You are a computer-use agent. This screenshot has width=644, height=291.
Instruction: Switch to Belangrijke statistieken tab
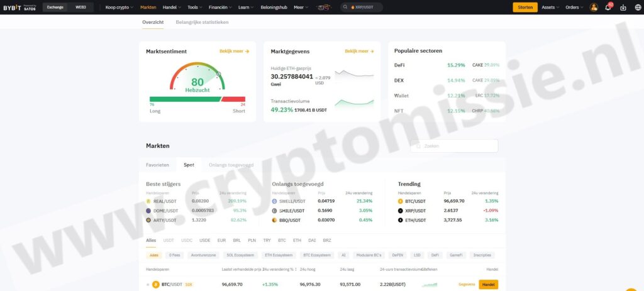point(202,22)
